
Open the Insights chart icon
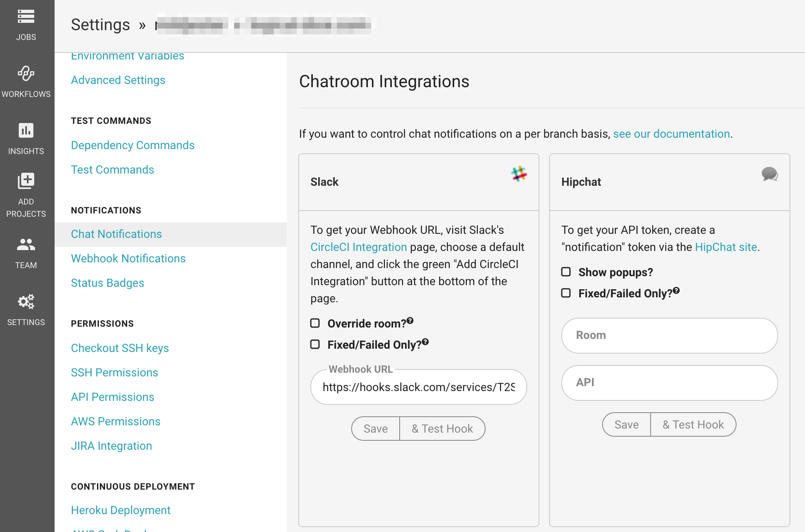(x=26, y=130)
